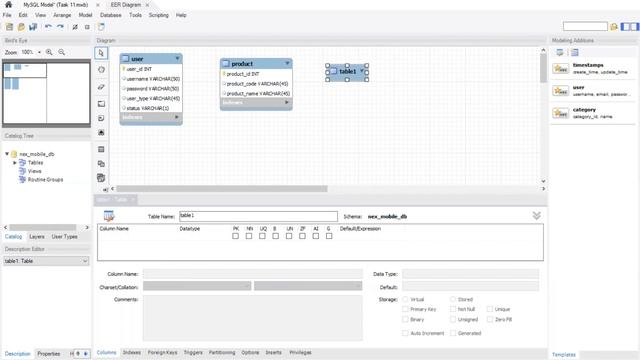This screenshot has height=360, width=640.
Task: Undo the last action
Action: (x=48, y=27)
